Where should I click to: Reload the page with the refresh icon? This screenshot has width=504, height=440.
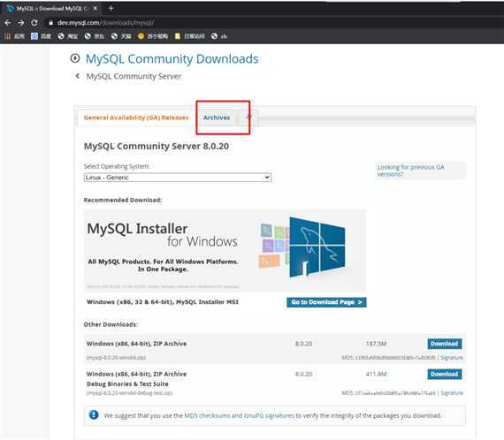(34, 23)
